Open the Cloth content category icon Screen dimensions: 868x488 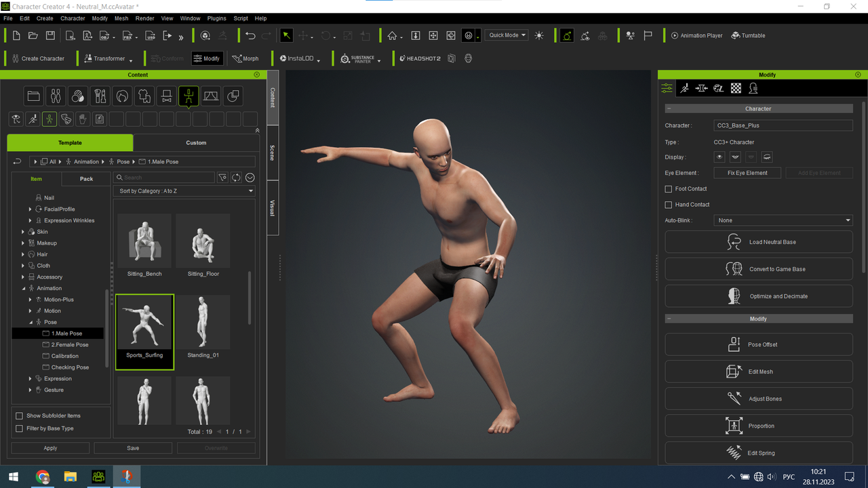144,96
